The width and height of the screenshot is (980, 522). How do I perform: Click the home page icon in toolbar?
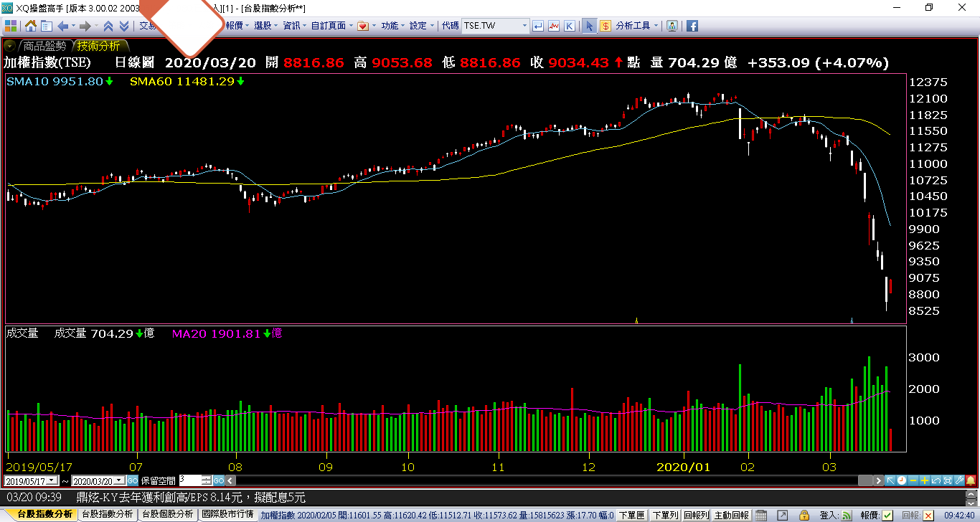pos(31,26)
